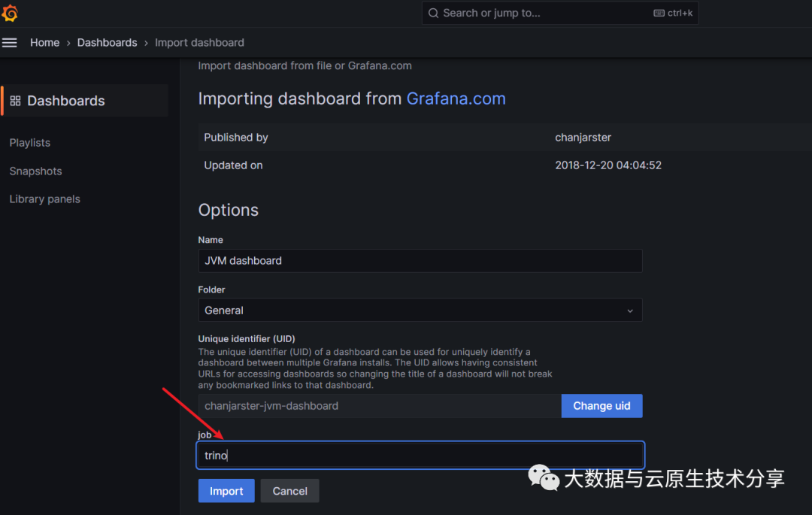The width and height of the screenshot is (812, 515).
Task: Select Dashboards in the sidebar
Action: click(x=85, y=101)
